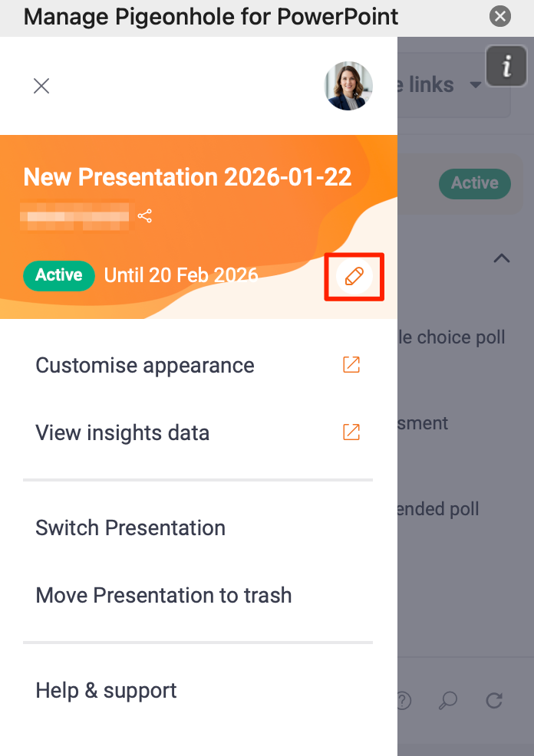Click the profile avatar photo

[x=348, y=86]
